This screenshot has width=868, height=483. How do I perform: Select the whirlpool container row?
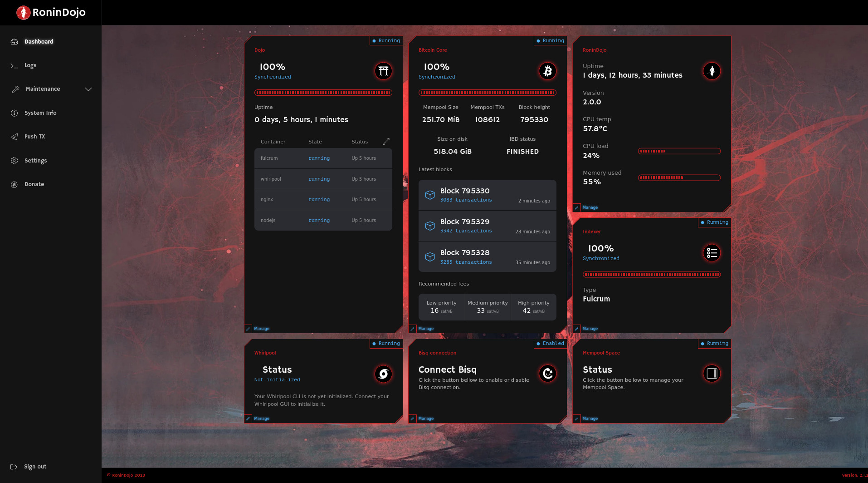323,179
